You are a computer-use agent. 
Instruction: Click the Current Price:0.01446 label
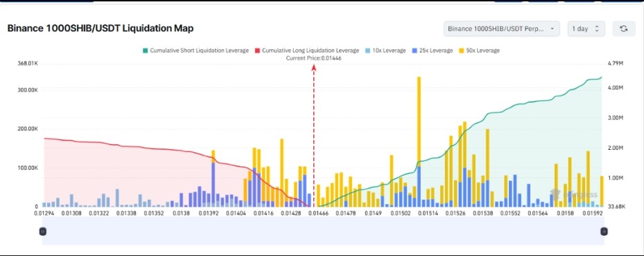pos(314,58)
